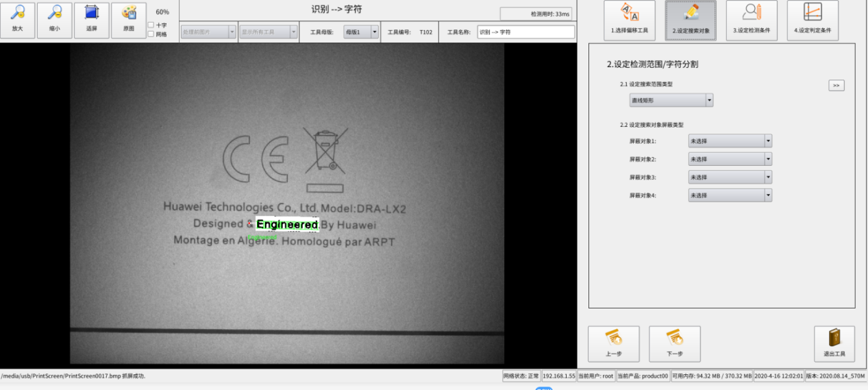Open step 1.选择偏移工具

pos(630,20)
